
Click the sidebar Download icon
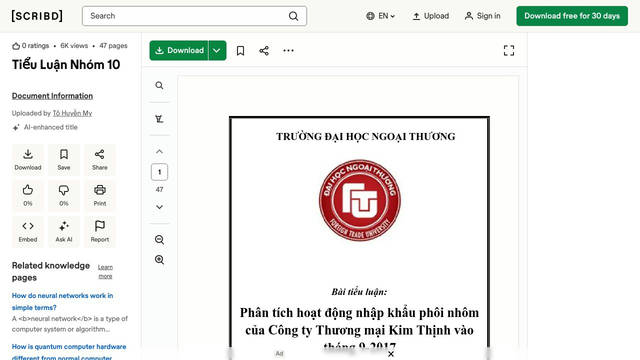click(x=28, y=160)
